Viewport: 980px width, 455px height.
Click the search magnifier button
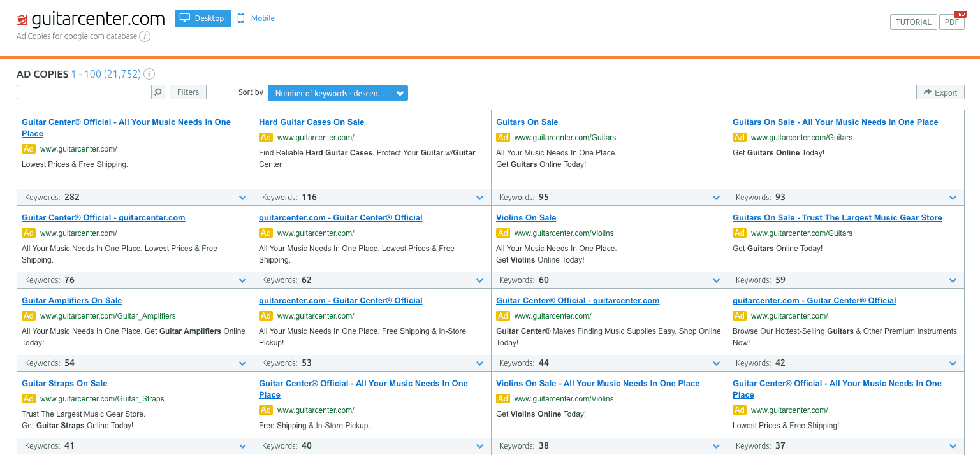pyautogui.click(x=158, y=92)
